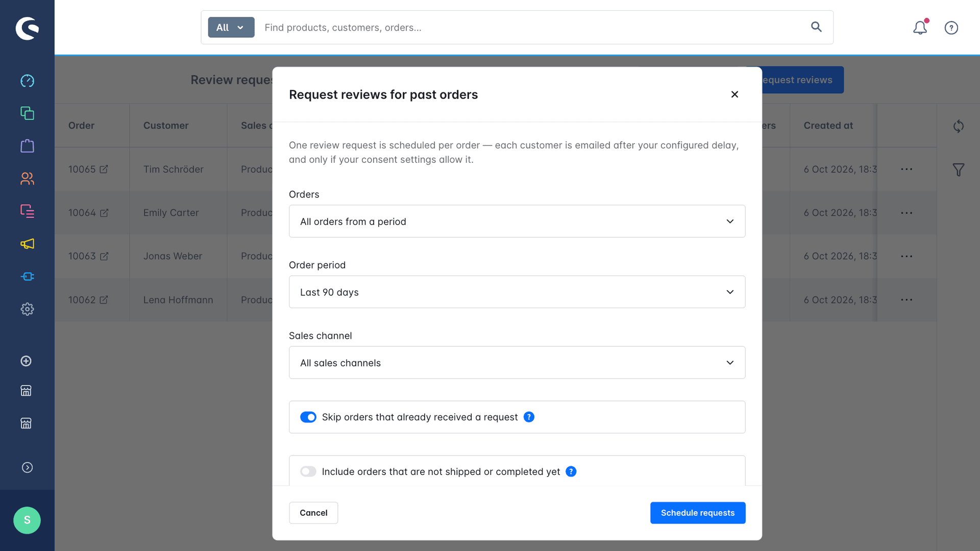Open the All search scope dropdown
This screenshot has height=551, width=980.
pyautogui.click(x=231, y=28)
